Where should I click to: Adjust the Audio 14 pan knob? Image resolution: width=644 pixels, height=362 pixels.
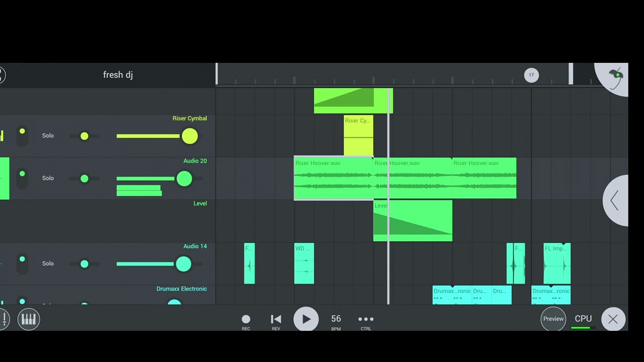[x=85, y=263]
